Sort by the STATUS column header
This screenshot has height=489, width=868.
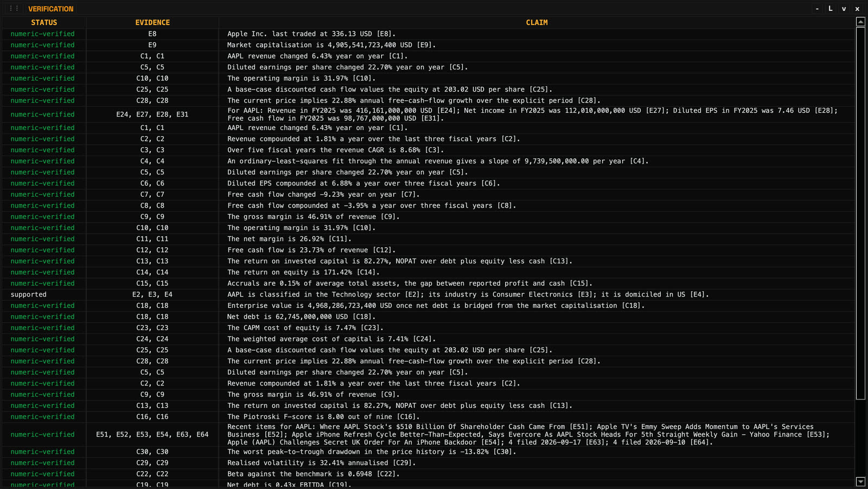click(44, 22)
